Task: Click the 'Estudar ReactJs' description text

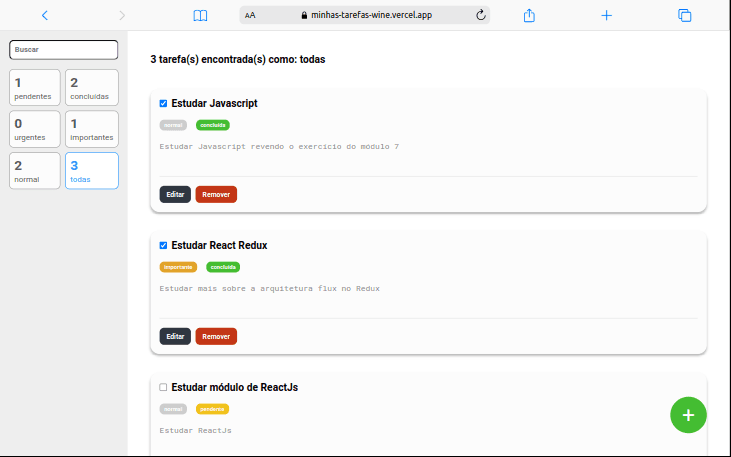Action: point(195,430)
